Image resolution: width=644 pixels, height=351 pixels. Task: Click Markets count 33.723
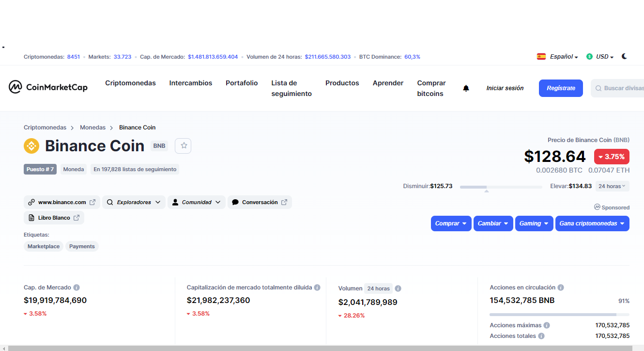tap(123, 57)
